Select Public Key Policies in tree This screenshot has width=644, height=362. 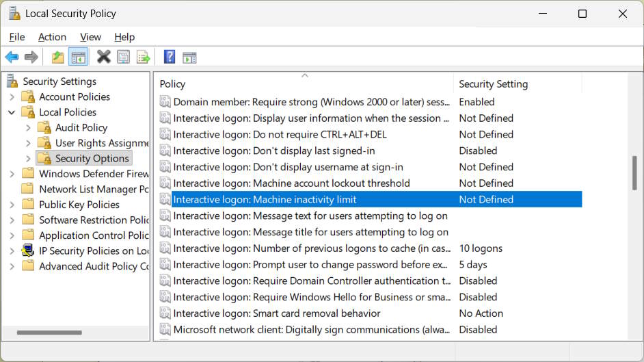79,205
